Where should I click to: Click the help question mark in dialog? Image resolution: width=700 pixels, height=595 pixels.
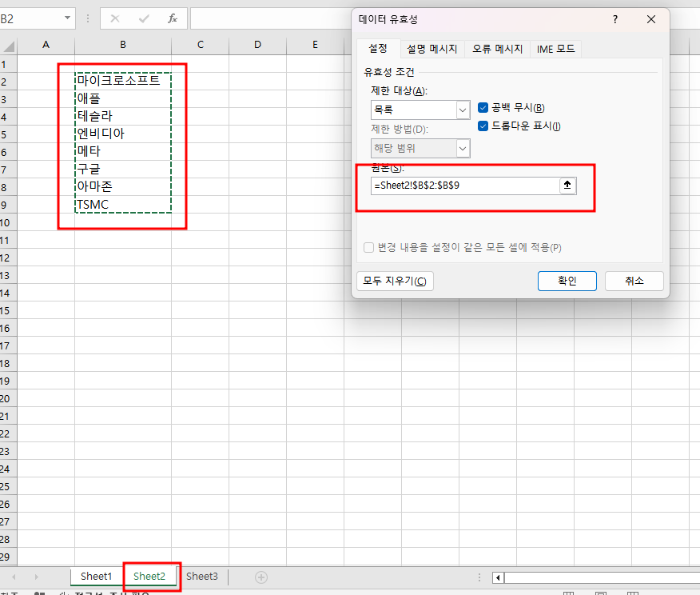[615, 19]
